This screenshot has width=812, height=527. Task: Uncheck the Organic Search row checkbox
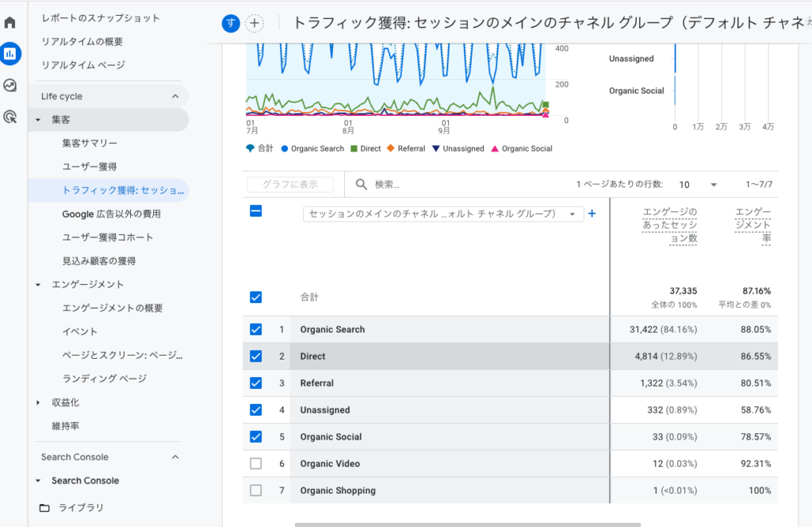[x=255, y=329]
